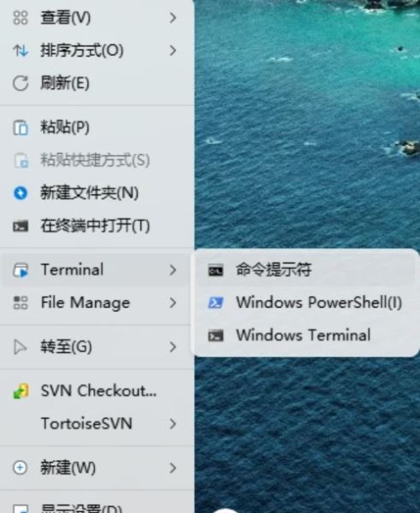Launch Windows PowerShell(I) from submenu
Viewport: 420px width, 513px height.
click(305, 303)
